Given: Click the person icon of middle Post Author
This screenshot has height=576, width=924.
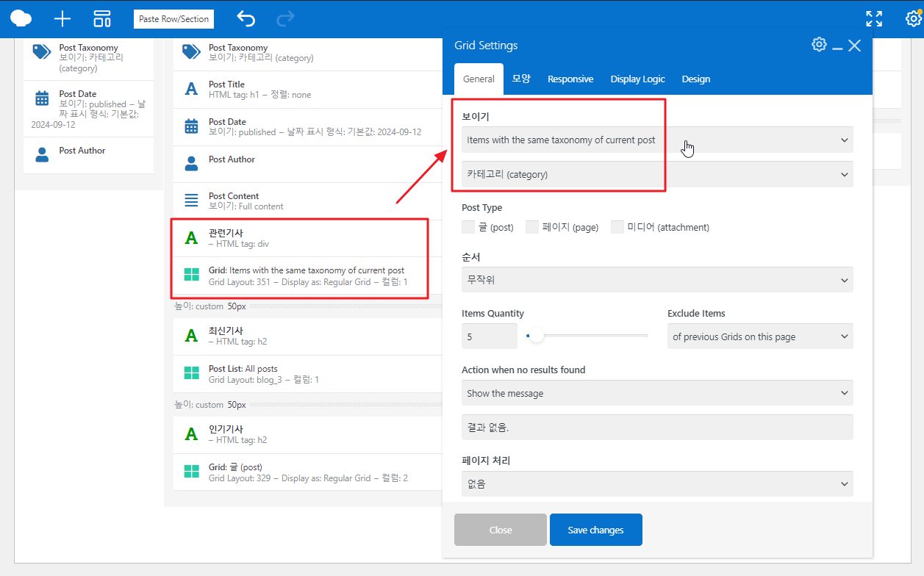Looking at the screenshot, I should pos(191,163).
